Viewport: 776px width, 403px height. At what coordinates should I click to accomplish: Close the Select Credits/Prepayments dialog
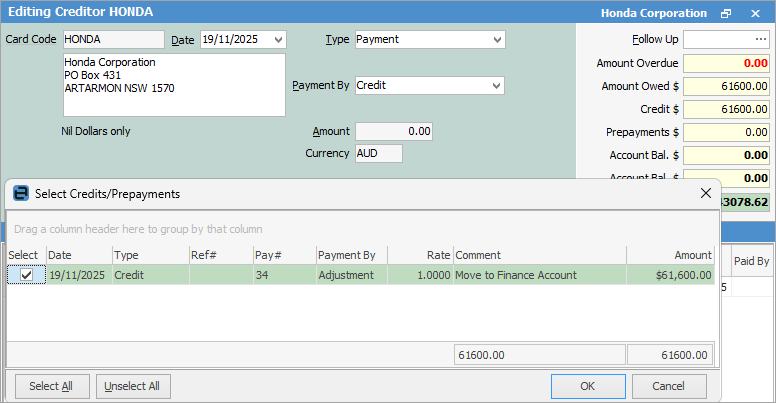[706, 193]
